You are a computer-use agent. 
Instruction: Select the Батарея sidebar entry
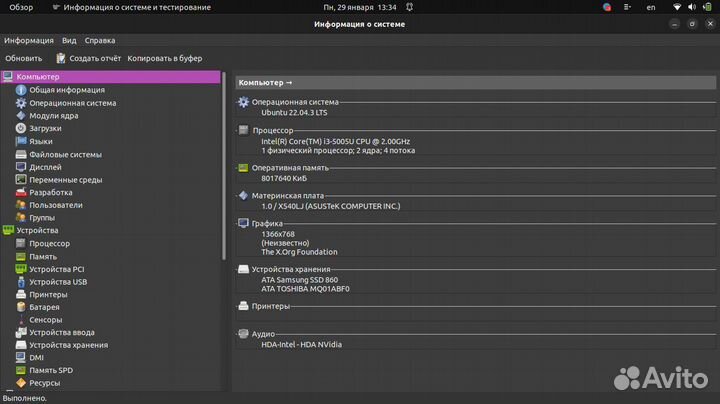click(44, 307)
